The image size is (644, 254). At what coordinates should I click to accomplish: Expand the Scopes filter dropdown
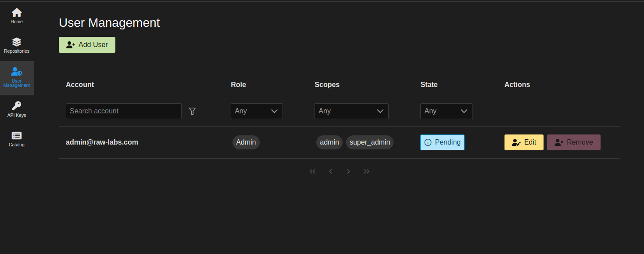point(351,111)
